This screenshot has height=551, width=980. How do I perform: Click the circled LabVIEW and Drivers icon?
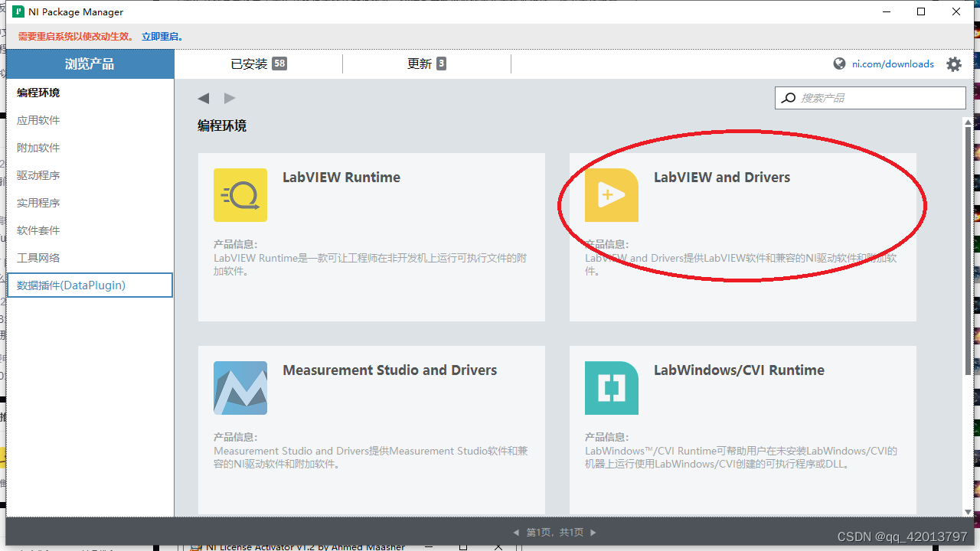[611, 195]
